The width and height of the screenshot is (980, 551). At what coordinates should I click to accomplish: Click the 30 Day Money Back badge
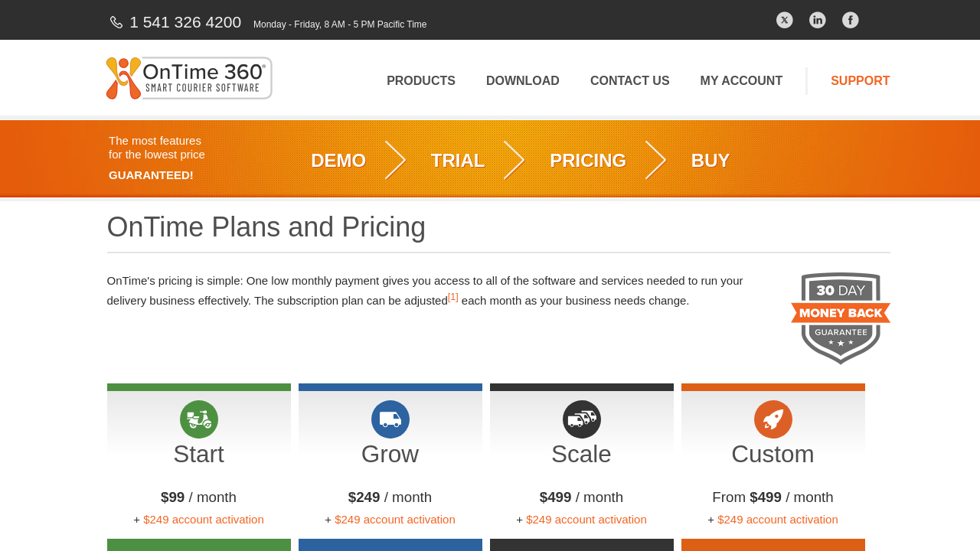pyautogui.click(x=840, y=318)
